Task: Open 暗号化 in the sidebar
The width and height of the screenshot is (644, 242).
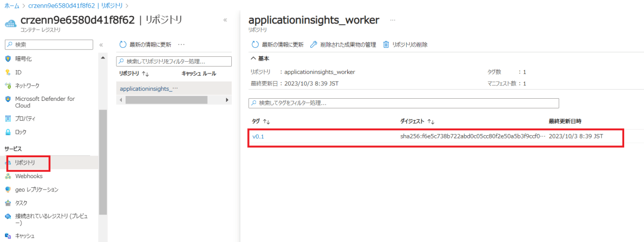Action: pos(23,58)
